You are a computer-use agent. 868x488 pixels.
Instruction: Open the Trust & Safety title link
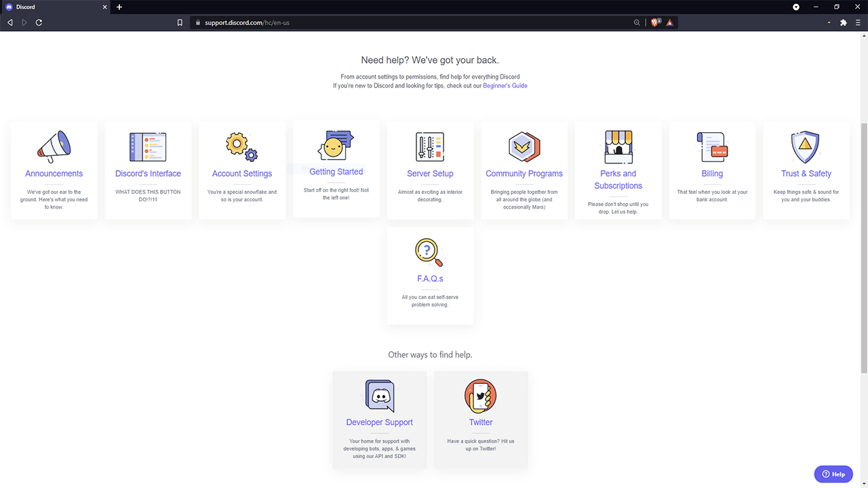(x=806, y=174)
